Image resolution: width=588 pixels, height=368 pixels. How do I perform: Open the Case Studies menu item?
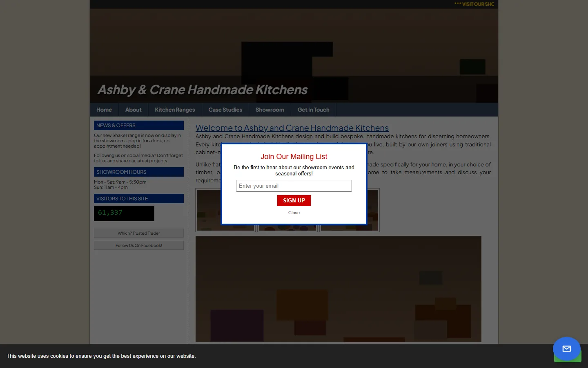coord(225,110)
